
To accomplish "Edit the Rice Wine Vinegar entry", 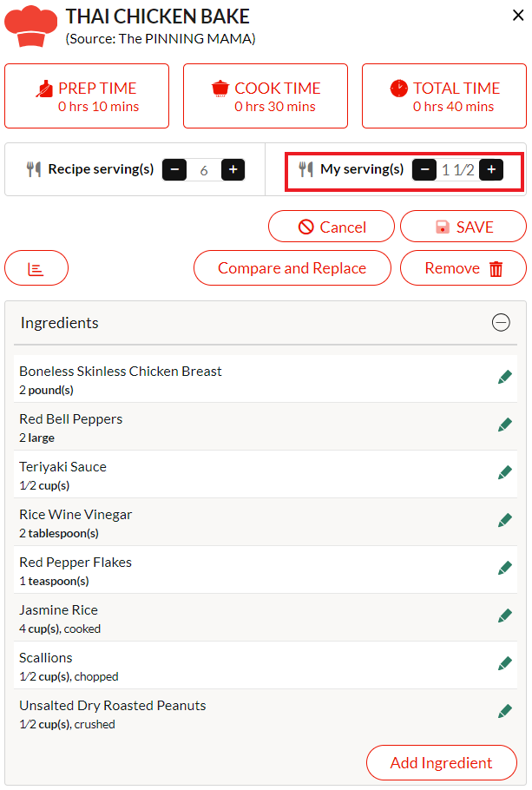I will tap(505, 521).
